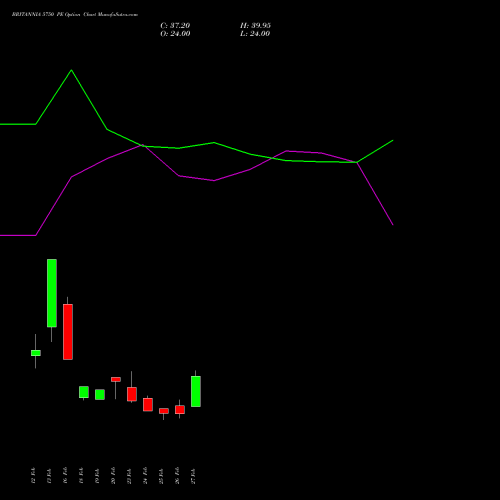Viewport: 500px width, 500px height.
Task: Click the peak of the green indicator line
Action: coord(71,70)
